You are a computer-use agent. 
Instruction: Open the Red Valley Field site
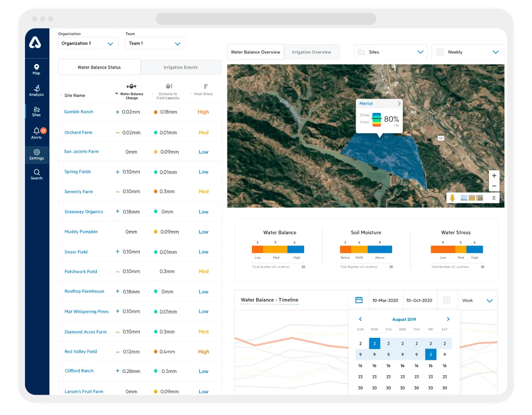pyautogui.click(x=81, y=352)
